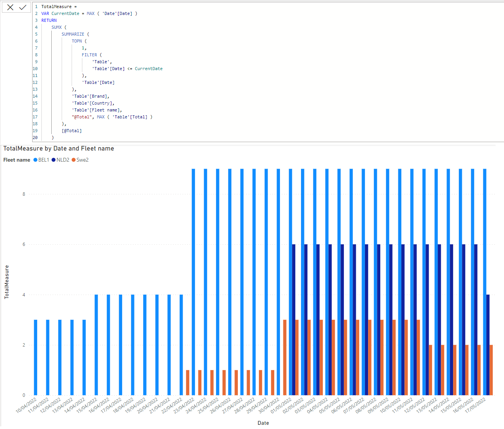Viewport: 504px width, 429px height.
Task: Click '<= CurrentDate' in the filter condition
Action: [x=145, y=69]
